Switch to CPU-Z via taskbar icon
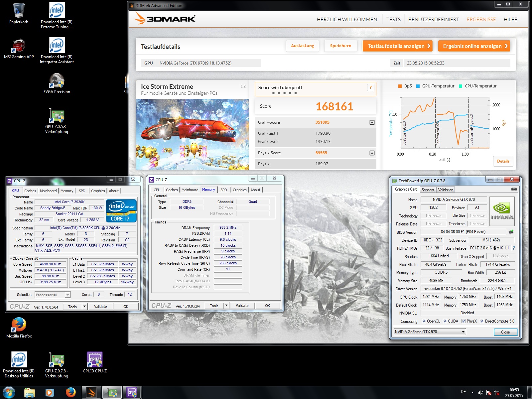The image size is (532, 399). pos(132,393)
